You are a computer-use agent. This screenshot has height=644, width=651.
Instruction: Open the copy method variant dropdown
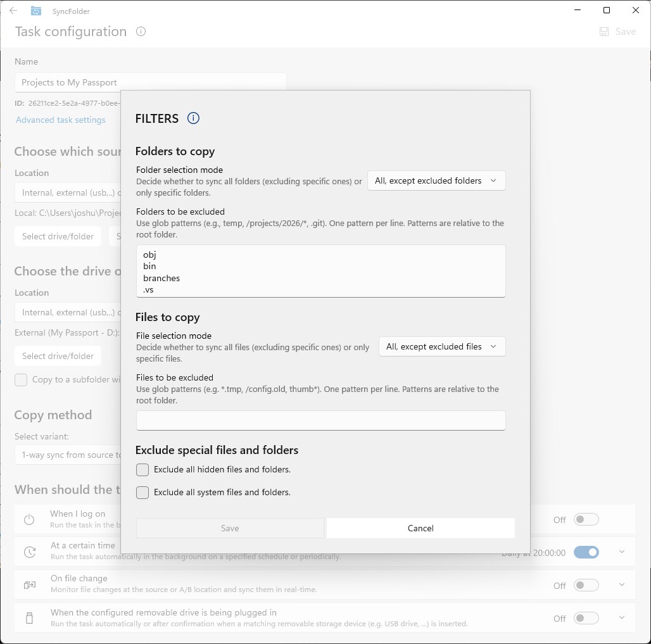click(x=68, y=455)
